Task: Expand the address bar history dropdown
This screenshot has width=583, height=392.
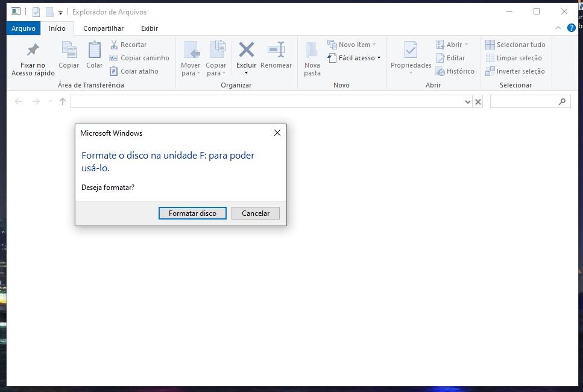Action: click(x=468, y=101)
